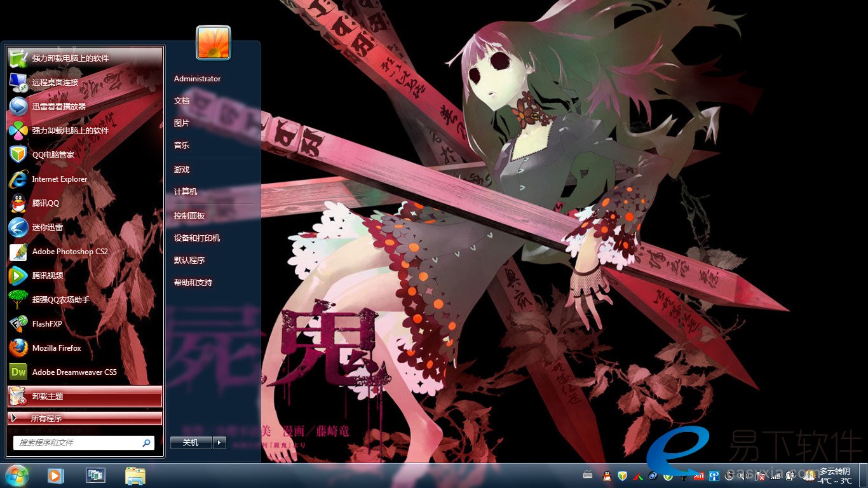Viewport: 868px width, 488px height.
Task: Open Internet Explorer from pinned programs
Action: [x=59, y=179]
